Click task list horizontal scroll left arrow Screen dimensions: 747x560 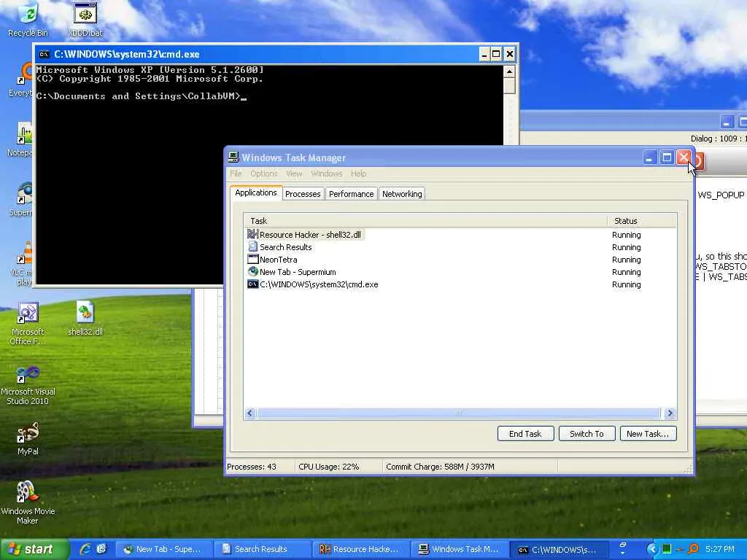tap(250, 413)
